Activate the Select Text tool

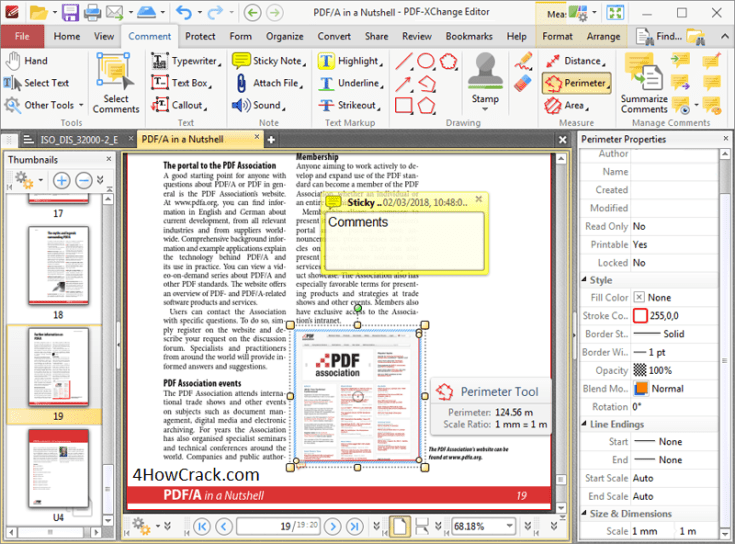[x=36, y=83]
